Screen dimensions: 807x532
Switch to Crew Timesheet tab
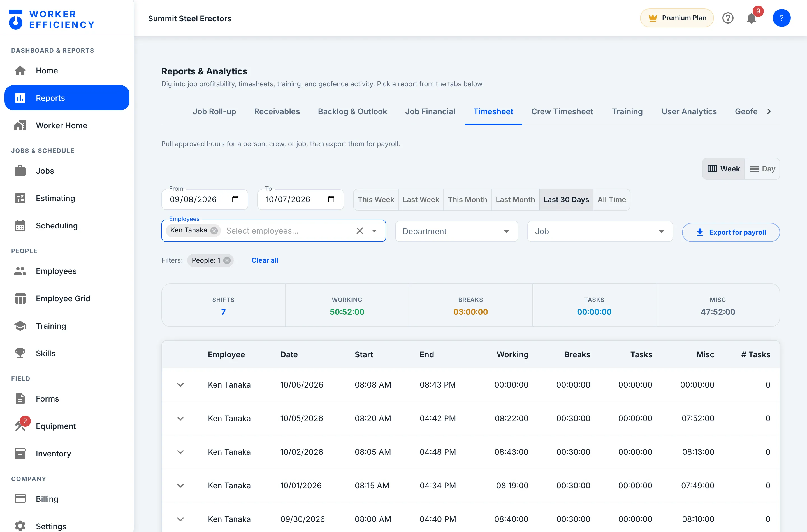click(x=562, y=112)
